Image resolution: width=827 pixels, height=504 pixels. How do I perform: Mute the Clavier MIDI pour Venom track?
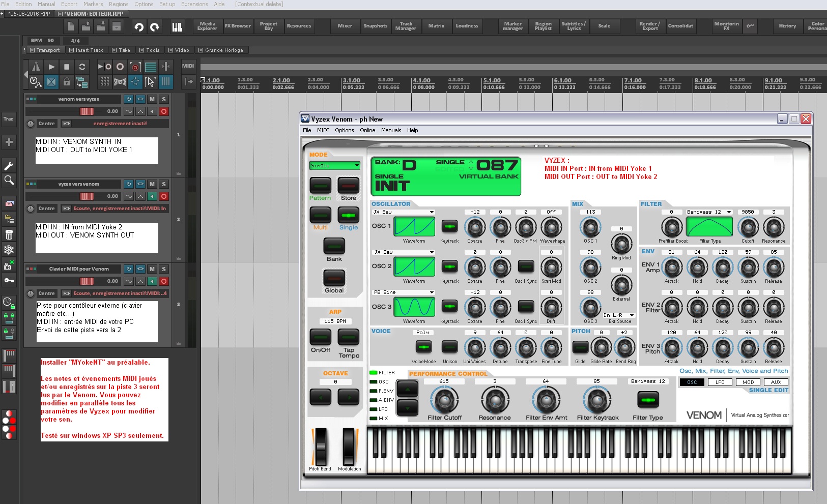tap(152, 269)
